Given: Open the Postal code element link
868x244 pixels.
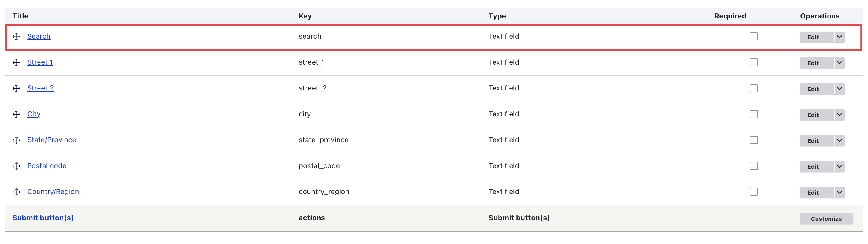Looking at the screenshot, I should (47, 166).
